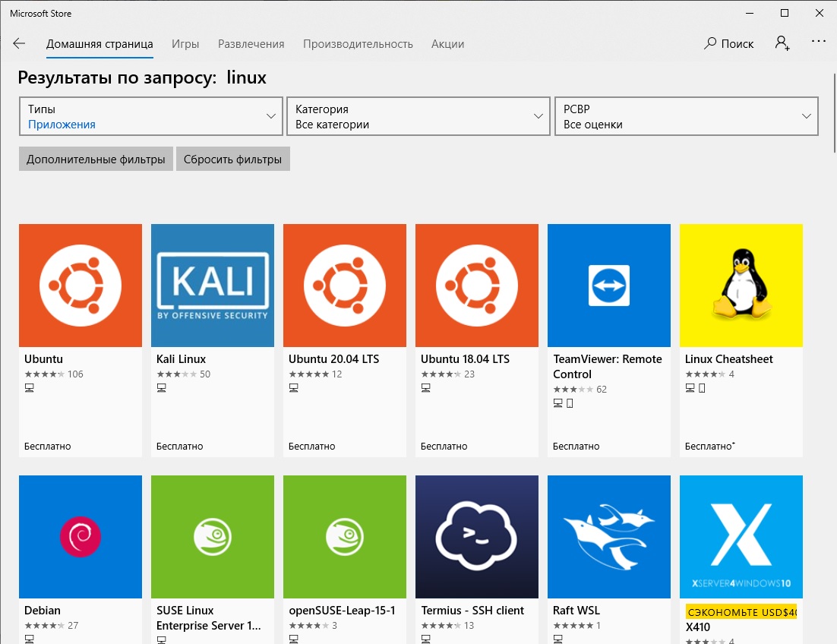
Task: Click Бесплатно price under Kali Linux
Action: point(179,446)
